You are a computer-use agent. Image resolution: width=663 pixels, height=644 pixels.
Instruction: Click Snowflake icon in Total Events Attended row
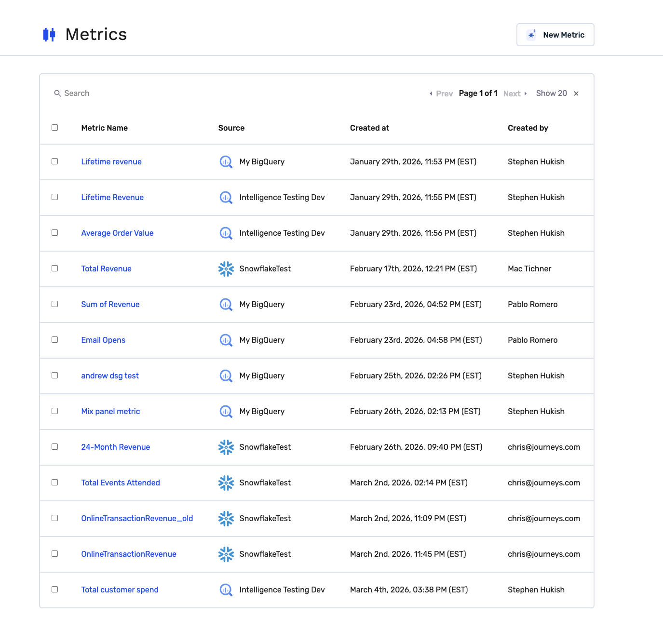226,483
